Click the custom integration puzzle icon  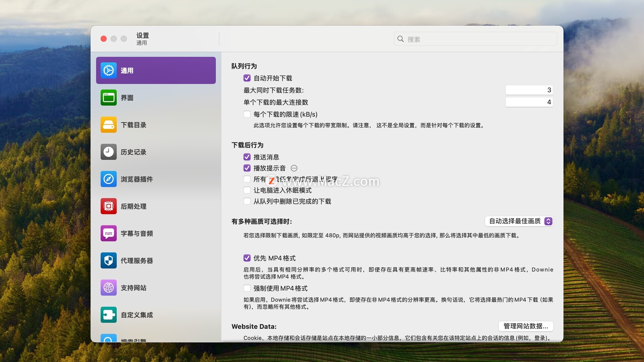(108, 315)
